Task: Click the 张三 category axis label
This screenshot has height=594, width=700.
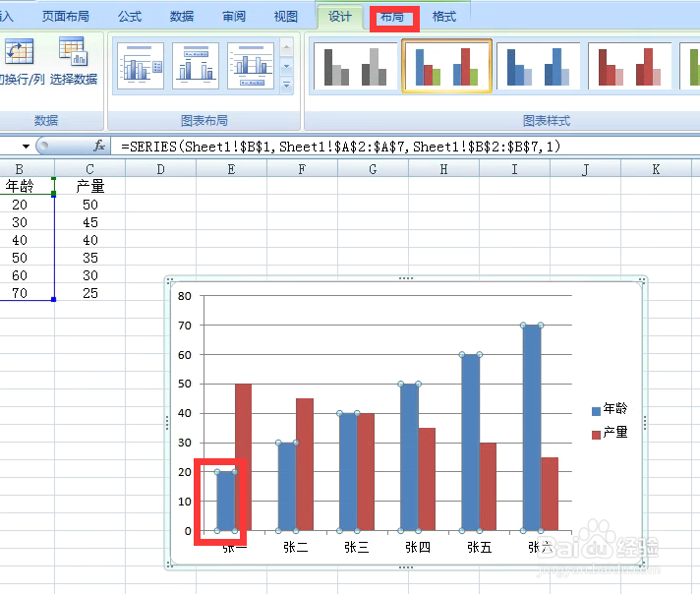Action: [356, 547]
